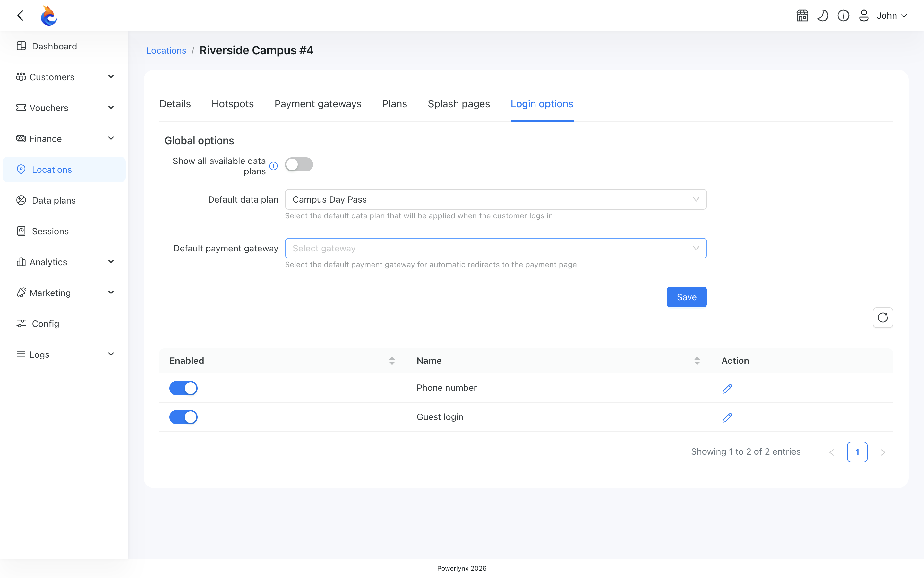Follow the Locations breadcrumb link

pyautogui.click(x=166, y=50)
